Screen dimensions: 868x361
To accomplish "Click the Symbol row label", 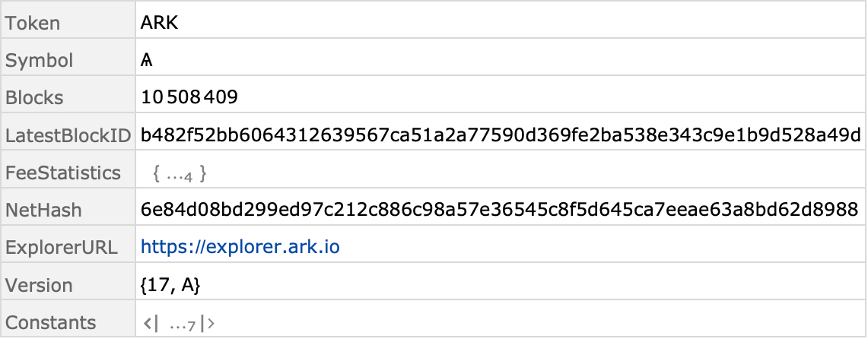I will (40, 61).
